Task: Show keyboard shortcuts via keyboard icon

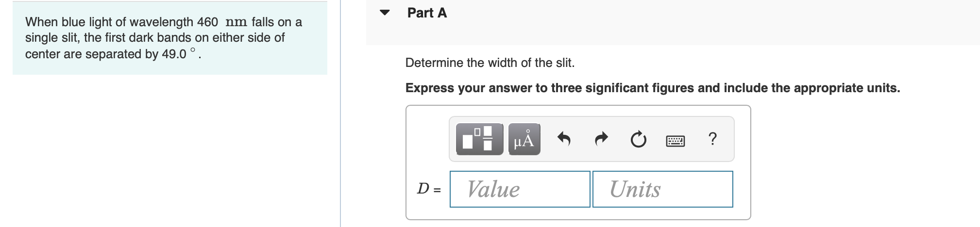Action: click(675, 141)
